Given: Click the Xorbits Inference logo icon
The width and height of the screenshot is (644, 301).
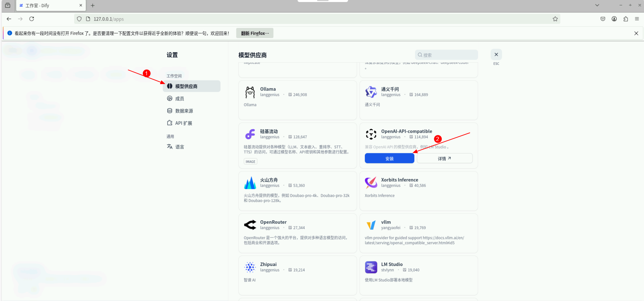Looking at the screenshot, I should click(x=371, y=183).
